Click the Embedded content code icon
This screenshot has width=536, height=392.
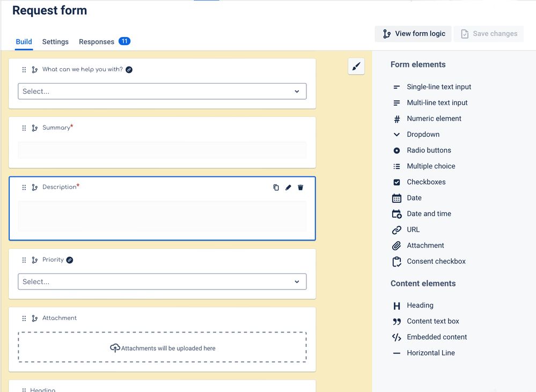(x=397, y=337)
